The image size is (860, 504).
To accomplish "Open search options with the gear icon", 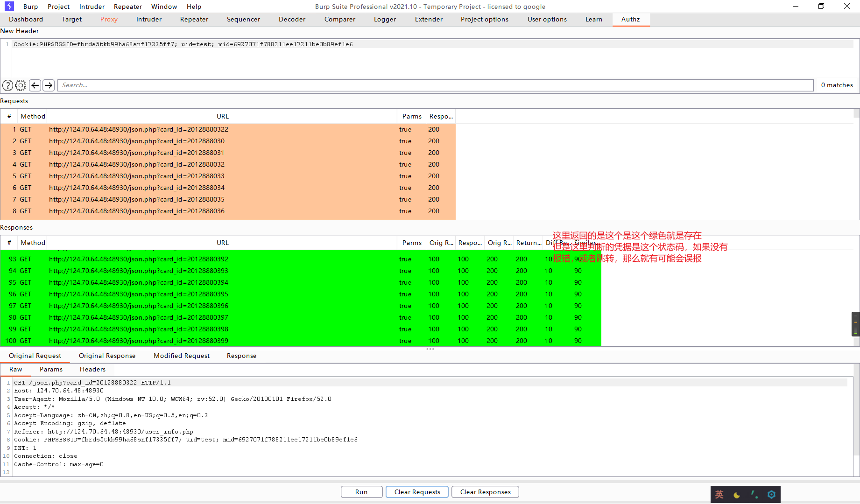I will (x=21, y=85).
